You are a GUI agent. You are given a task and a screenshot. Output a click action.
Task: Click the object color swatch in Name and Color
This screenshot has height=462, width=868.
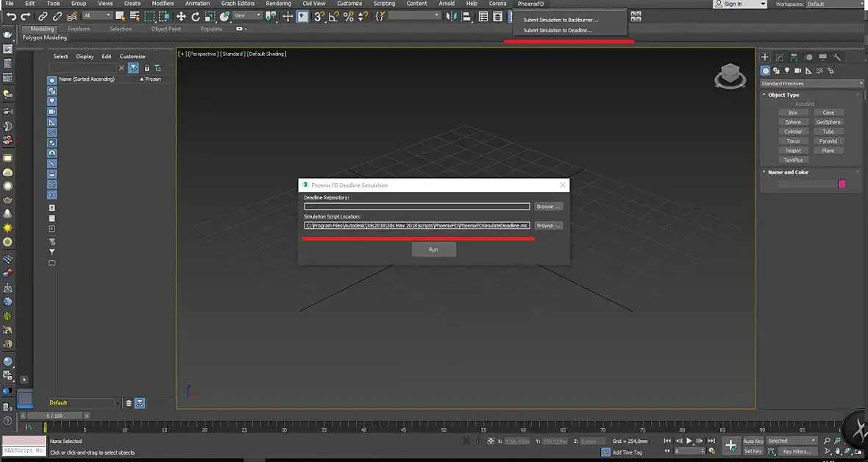842,184
